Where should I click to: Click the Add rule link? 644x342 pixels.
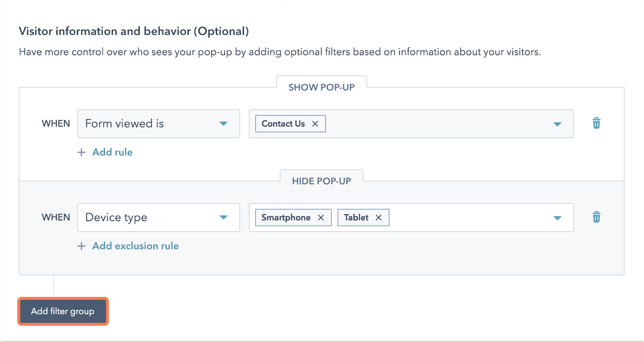coord(112,152)
